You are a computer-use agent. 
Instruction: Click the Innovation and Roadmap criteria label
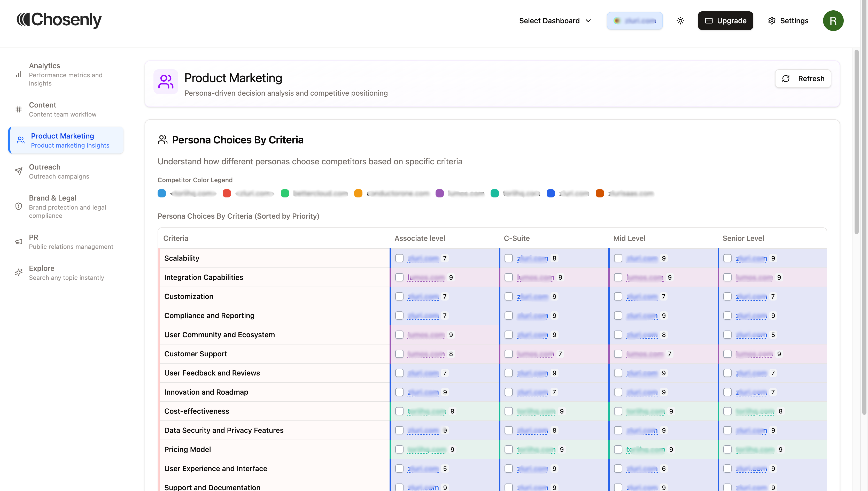point(206,392)
